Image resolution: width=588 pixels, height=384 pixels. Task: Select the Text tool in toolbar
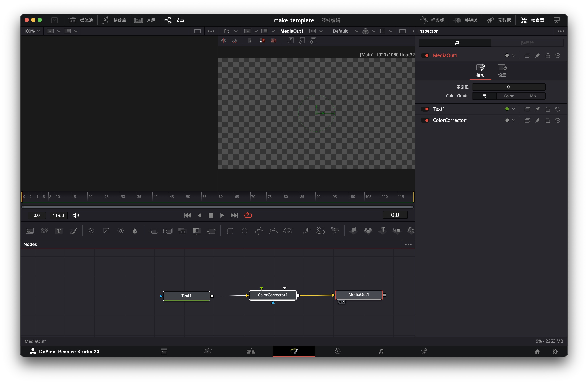coord(58,231)
